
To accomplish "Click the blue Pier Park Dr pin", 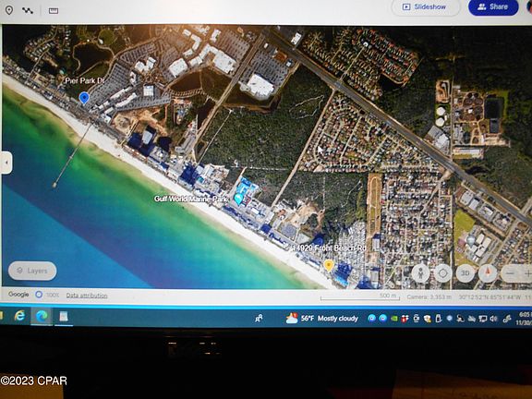I will pos(84,98).
